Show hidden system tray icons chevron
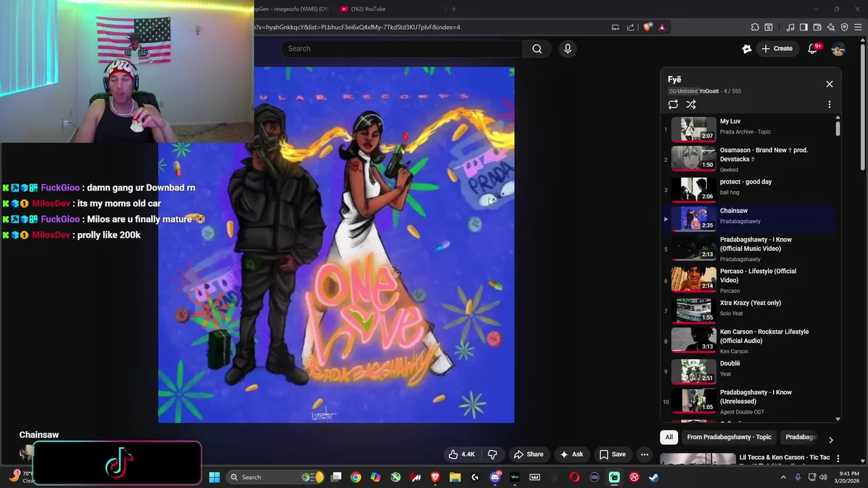Screen dimensions: 868x488 click(783, 477)
